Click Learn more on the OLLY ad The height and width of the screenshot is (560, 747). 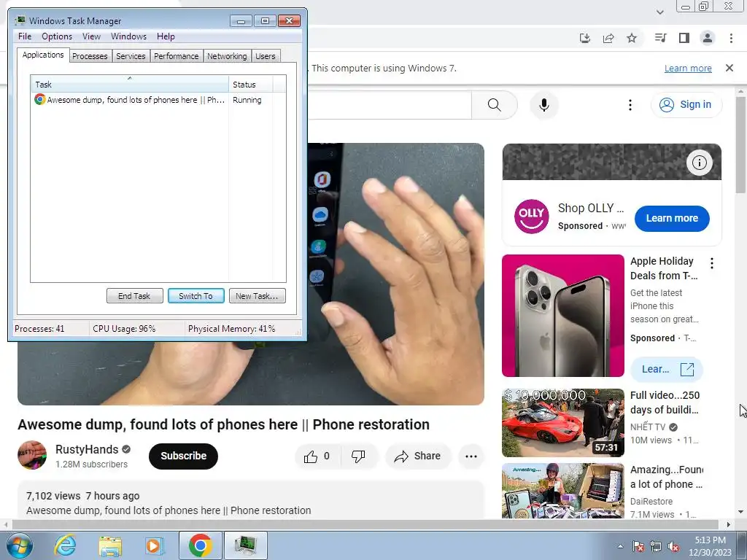[672, 218]
